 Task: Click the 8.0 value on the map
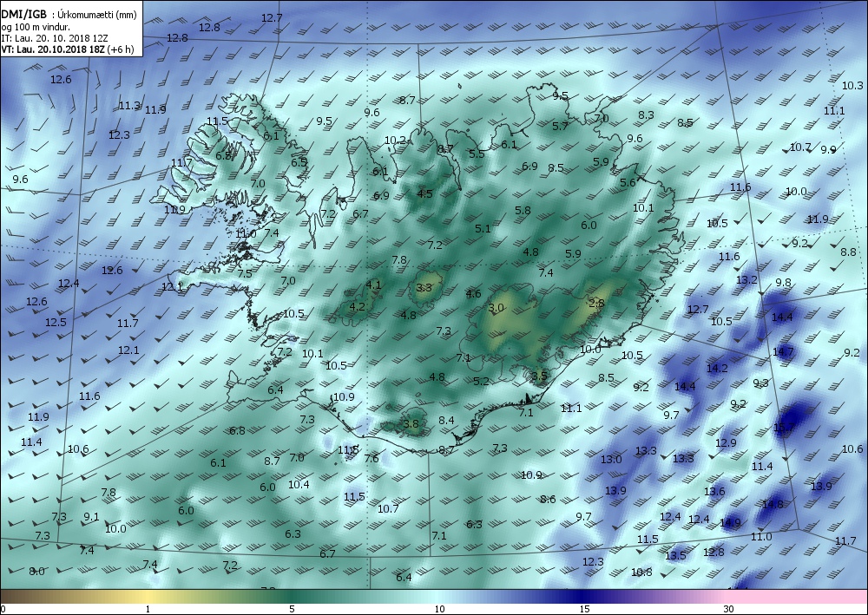(x=36, y=572)
